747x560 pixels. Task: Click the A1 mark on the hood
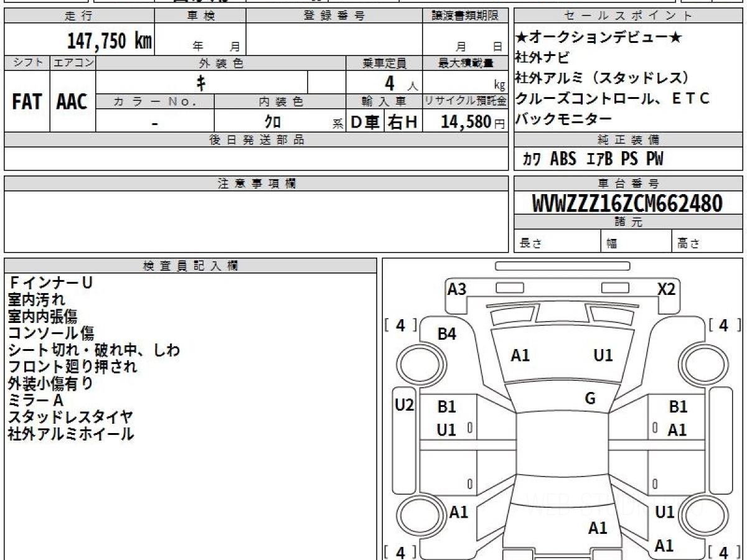coord(520,356)
